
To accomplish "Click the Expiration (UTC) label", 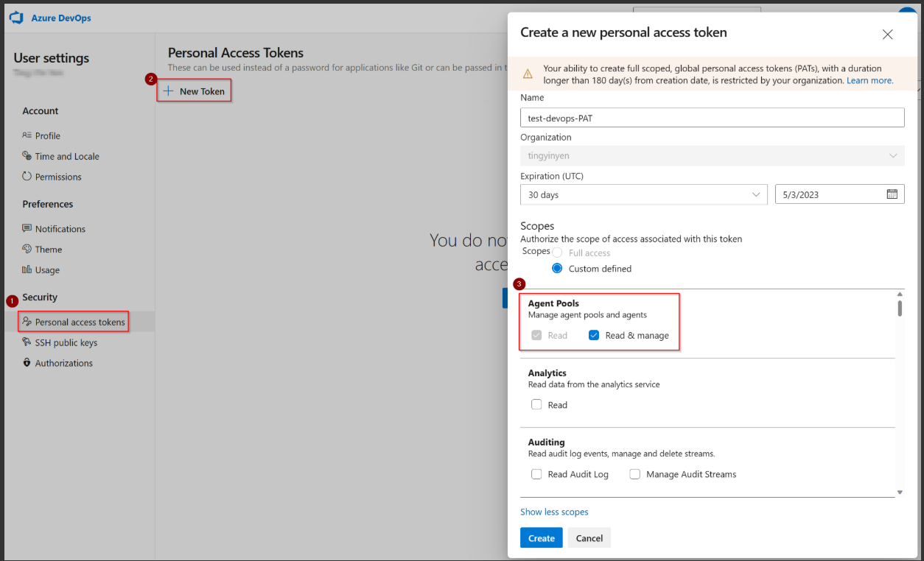I will pyautogui.click(x=552, y=176).
